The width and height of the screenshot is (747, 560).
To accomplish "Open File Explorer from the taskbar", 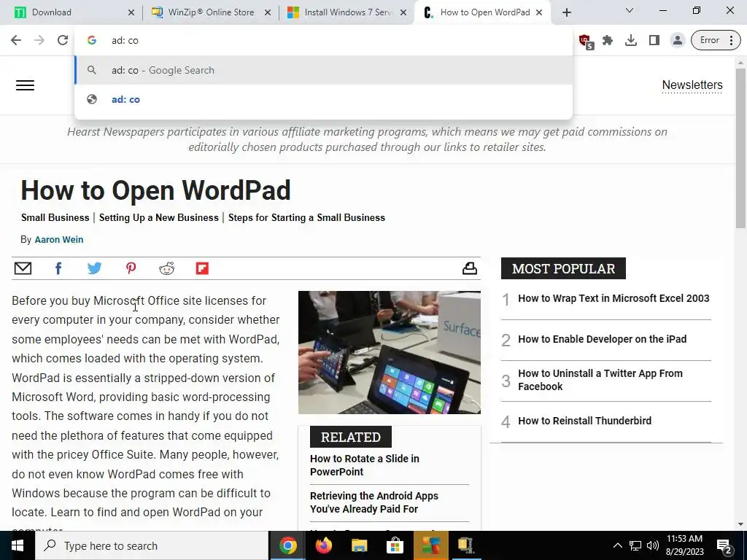I will pos(359,545).
